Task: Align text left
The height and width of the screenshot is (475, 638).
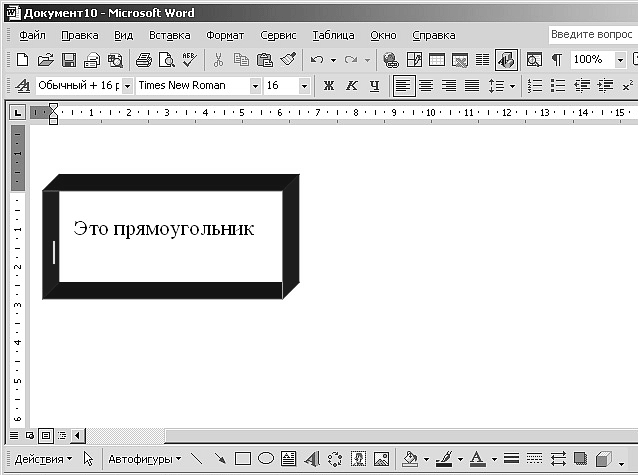Action: coord(404,85)
